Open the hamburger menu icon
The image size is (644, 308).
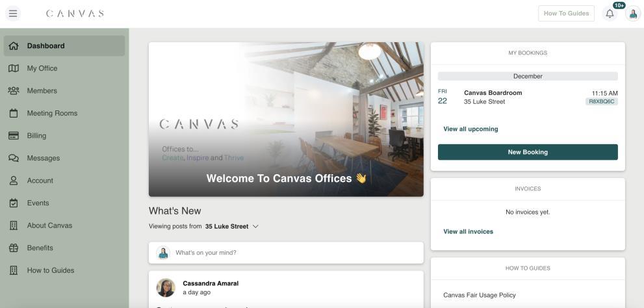(13, 14)
